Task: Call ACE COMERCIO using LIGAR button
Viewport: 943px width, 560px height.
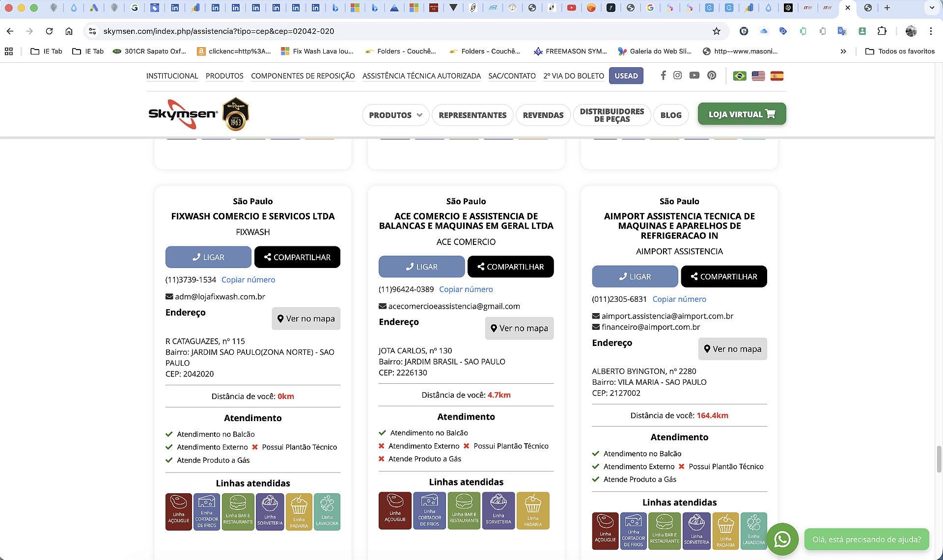Action: click(x=421, y=267)
